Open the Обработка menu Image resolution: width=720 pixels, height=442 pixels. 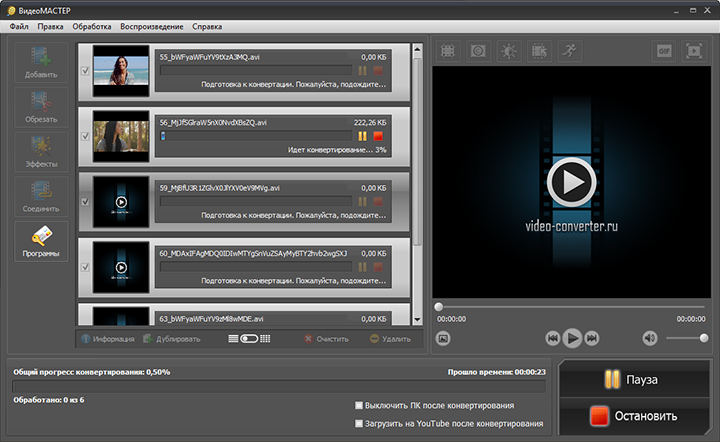point(92,27)
